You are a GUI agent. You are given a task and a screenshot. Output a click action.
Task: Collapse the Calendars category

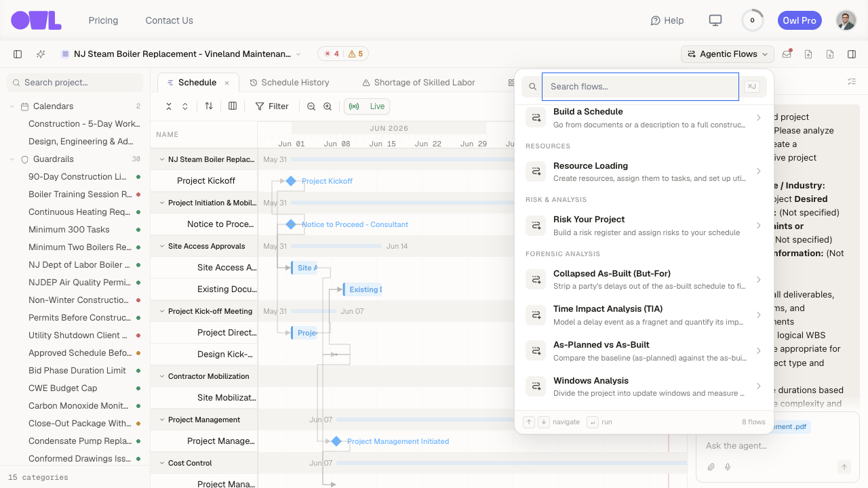[12, 106]
